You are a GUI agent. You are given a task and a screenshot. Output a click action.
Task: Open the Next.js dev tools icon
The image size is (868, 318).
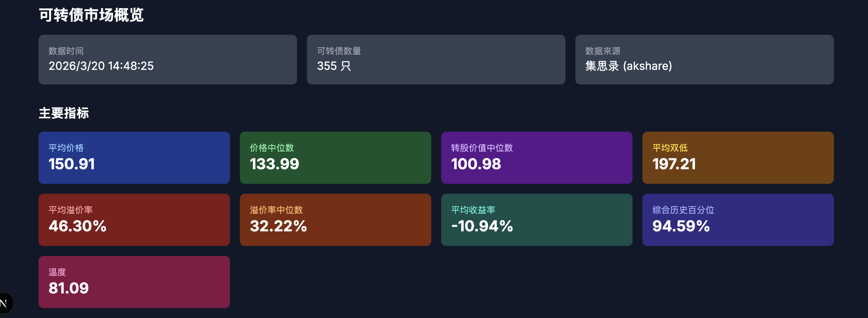coord(4,303)
